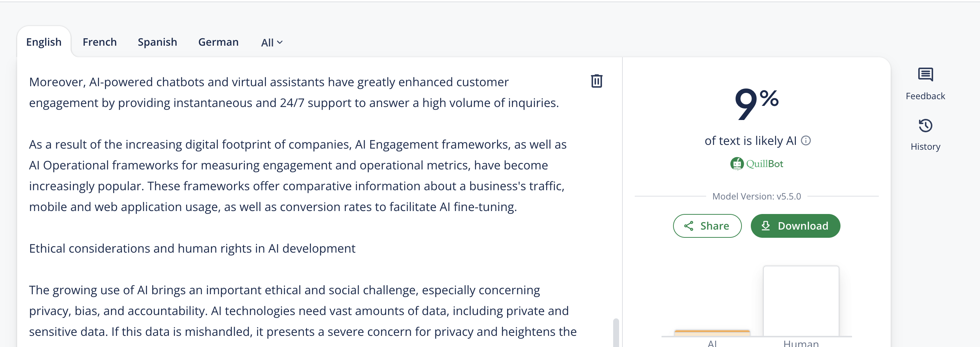Select the English tab

[x=44, y=42]
